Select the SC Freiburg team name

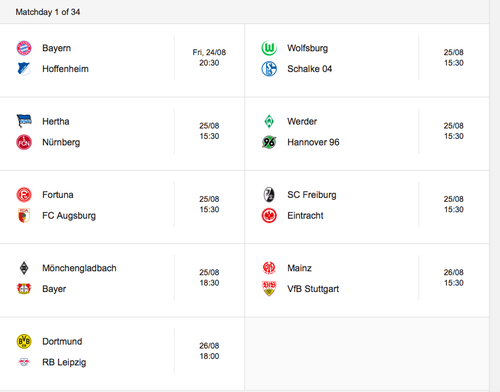click(x=312, y=195)
